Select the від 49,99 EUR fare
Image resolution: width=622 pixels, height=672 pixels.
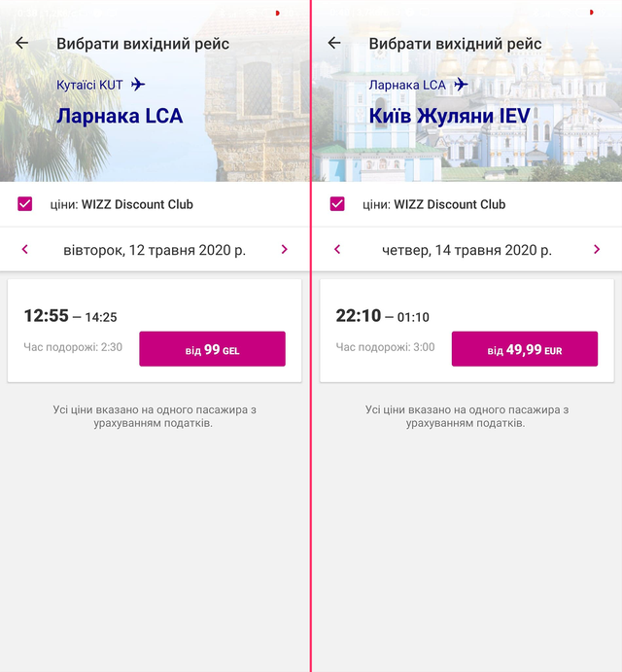click(x=525, y=349)
